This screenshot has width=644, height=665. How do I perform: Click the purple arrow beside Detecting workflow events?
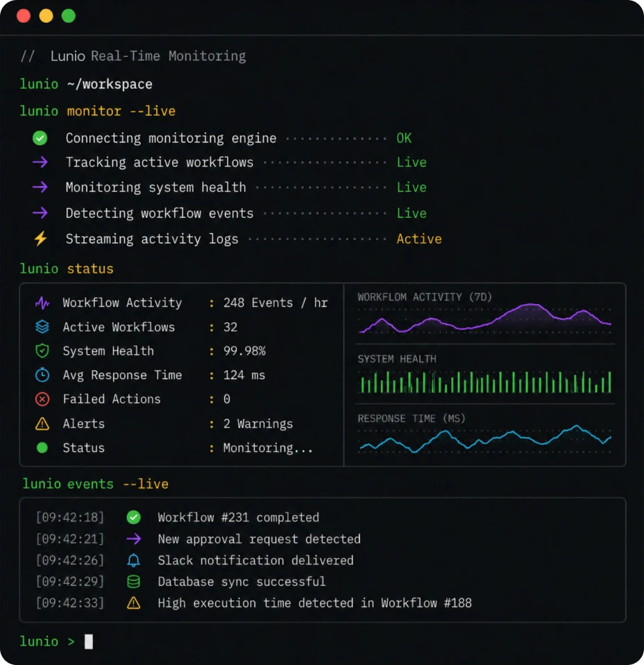(40, 213)
